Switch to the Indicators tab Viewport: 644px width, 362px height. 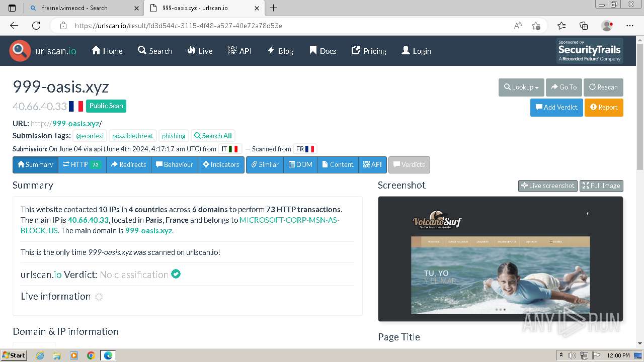[x=221, y=164]
